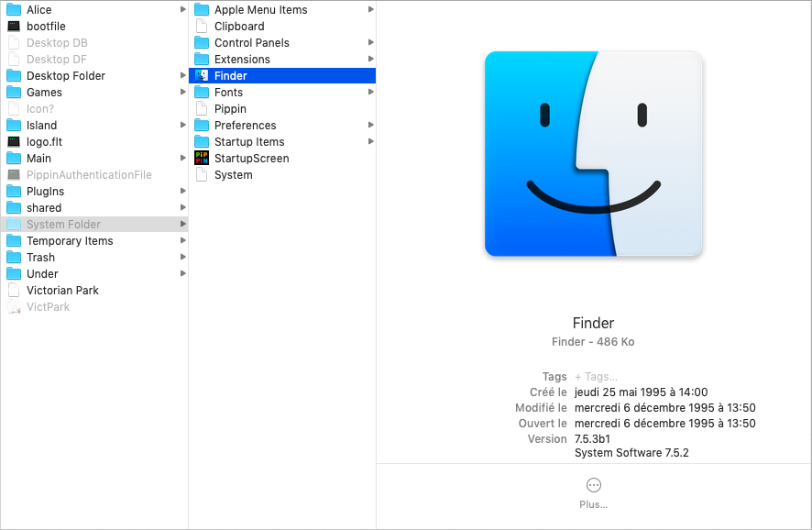Expand the Extensions folder arrow
Image resolution: width=812 pixels, height=530 pixels.
click(x=371, y=59)
